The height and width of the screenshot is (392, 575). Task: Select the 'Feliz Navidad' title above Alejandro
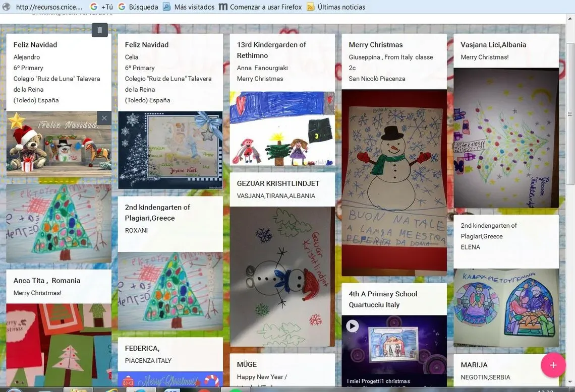tap(35, 45)
